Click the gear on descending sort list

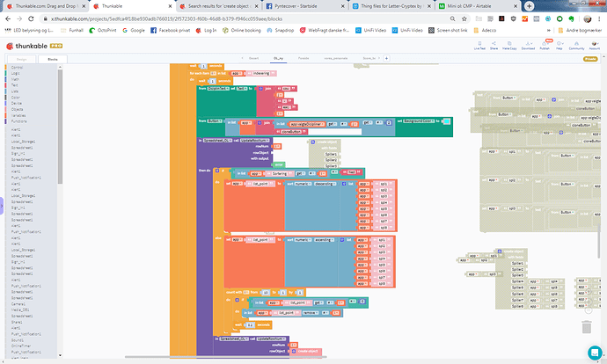coord(344,184)
